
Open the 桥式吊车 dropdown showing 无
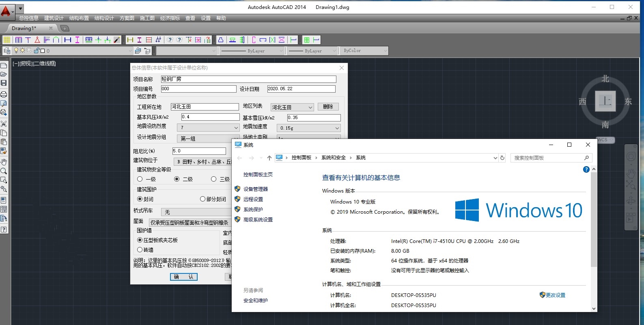pos(196,212)
